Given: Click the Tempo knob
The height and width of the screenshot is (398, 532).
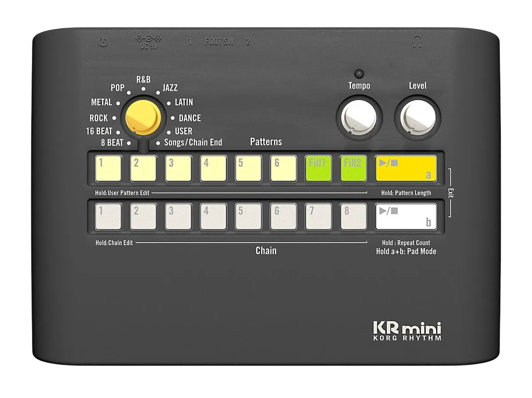Looking at the screenshot, I should (x=359, y=117).
